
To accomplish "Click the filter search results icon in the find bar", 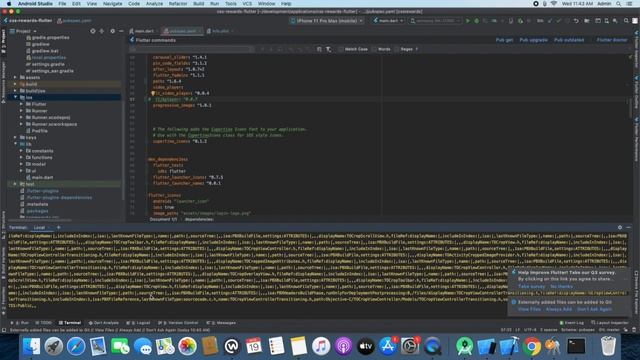I will point(329,49).
